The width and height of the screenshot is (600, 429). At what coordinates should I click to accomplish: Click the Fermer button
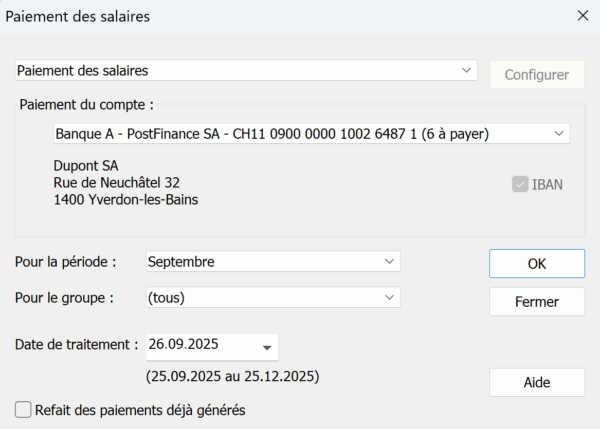click(537, 302)
